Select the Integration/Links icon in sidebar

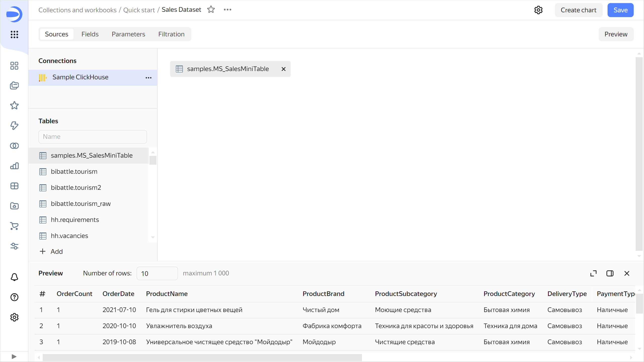click(x=14, y=146)
